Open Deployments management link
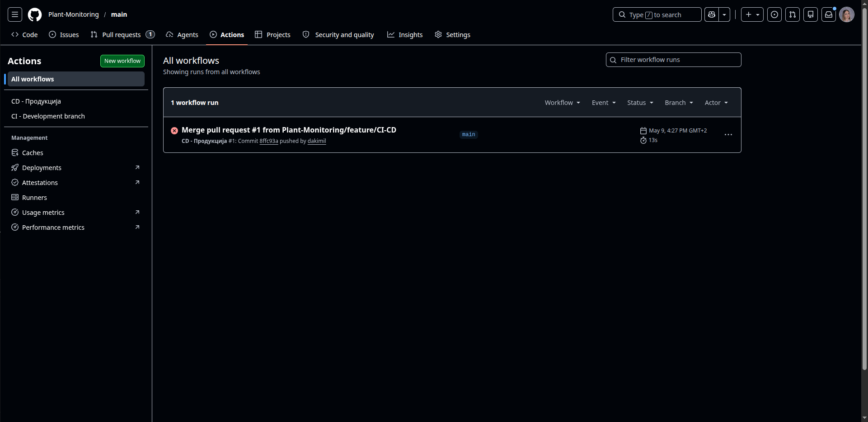 (x=76, y=168)
